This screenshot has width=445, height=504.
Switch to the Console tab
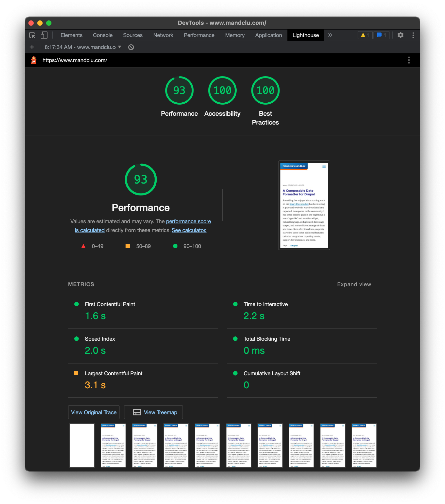[x=103, y=35]
